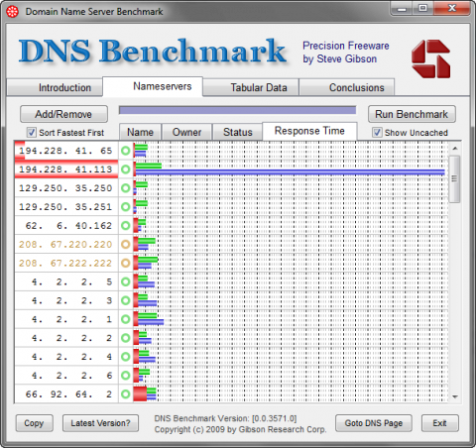Click the orange status circle for 208.67.220.220

pos(126,245)
